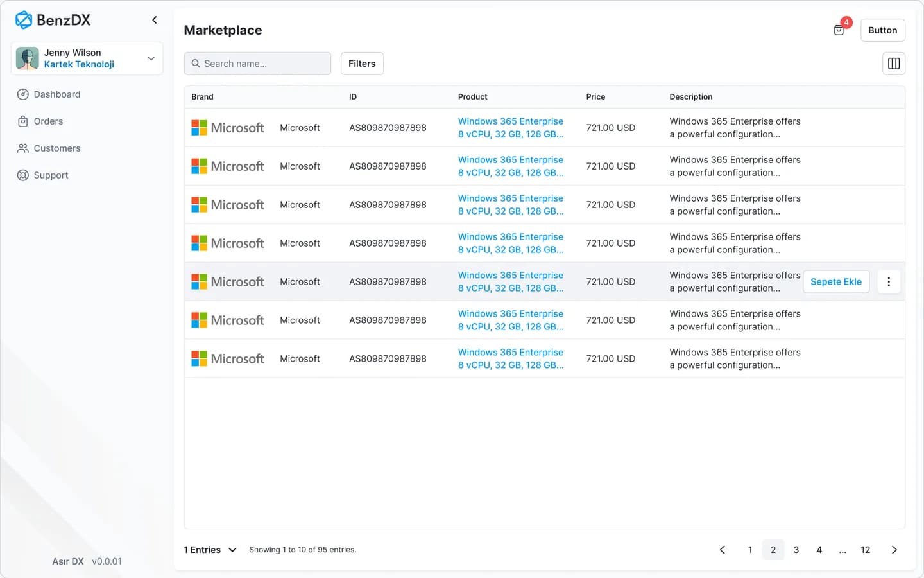
Task: Click the top-right Button
Action: point(883,30)
